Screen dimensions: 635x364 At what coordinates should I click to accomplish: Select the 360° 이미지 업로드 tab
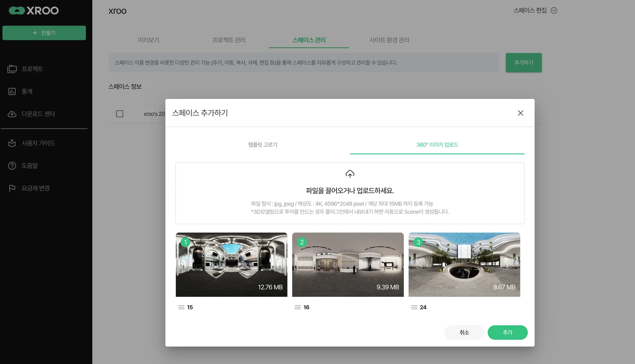[437, 144]
